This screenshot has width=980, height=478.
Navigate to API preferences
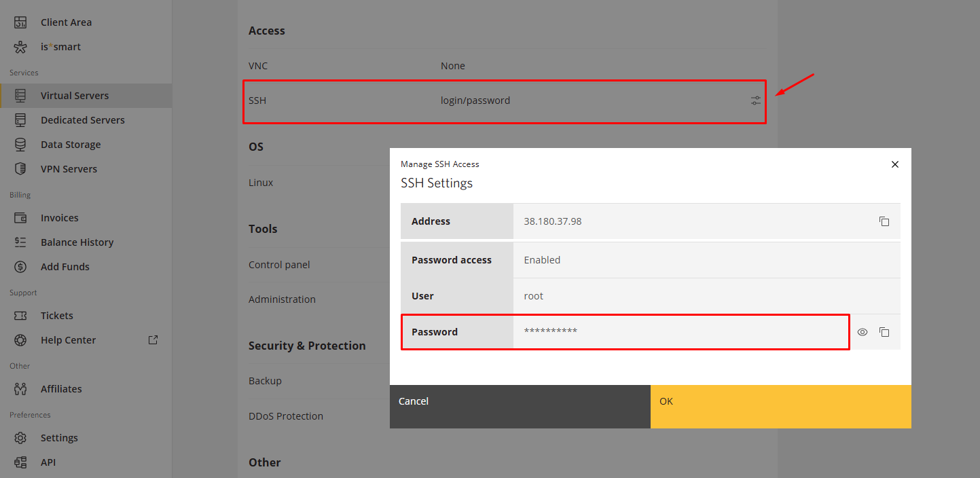click(48, 462)
